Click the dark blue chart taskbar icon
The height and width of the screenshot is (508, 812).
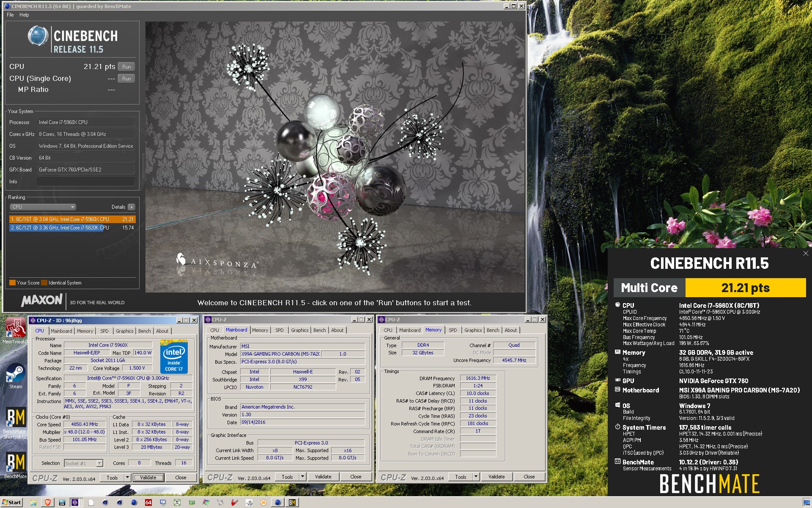tap(62, 502)
